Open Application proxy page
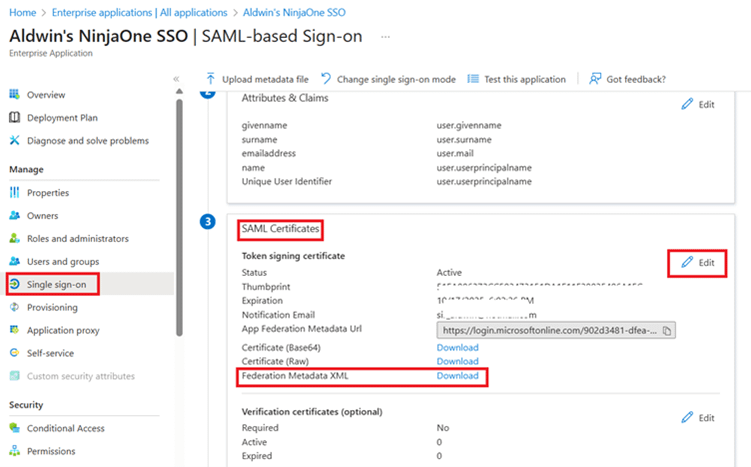Screen dimensions: 751x467 point(63,330)
